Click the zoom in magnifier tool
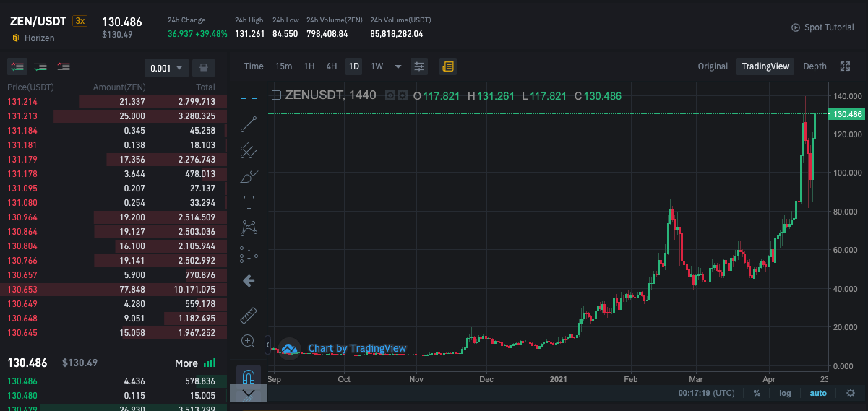868x411 pixels. click(249, 342)
